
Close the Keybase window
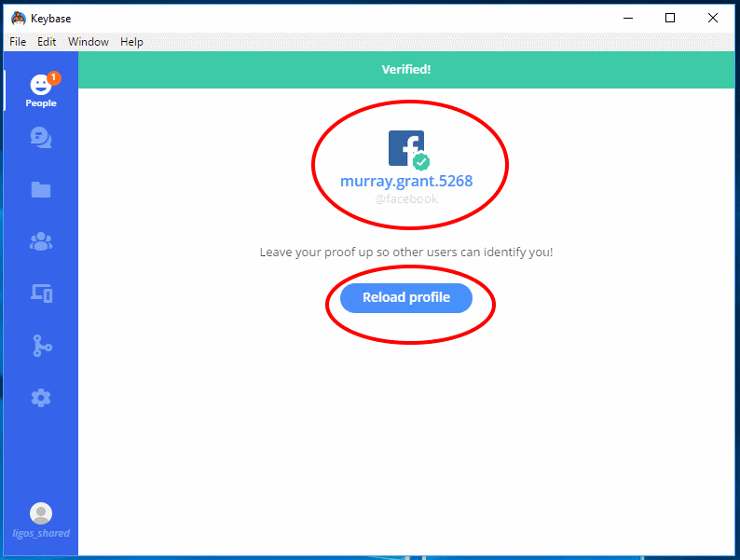click(713, 19)
